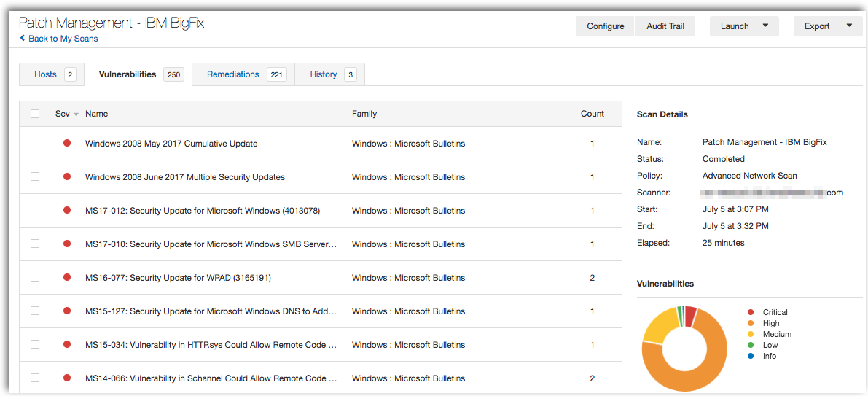Click the critical red dot on MS15-127 row

(67, 311)
